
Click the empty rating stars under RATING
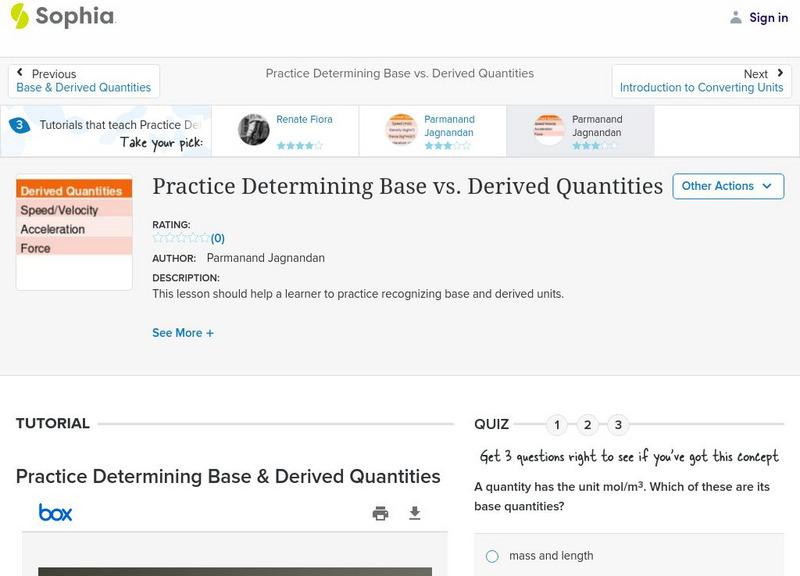click(181, 238)
